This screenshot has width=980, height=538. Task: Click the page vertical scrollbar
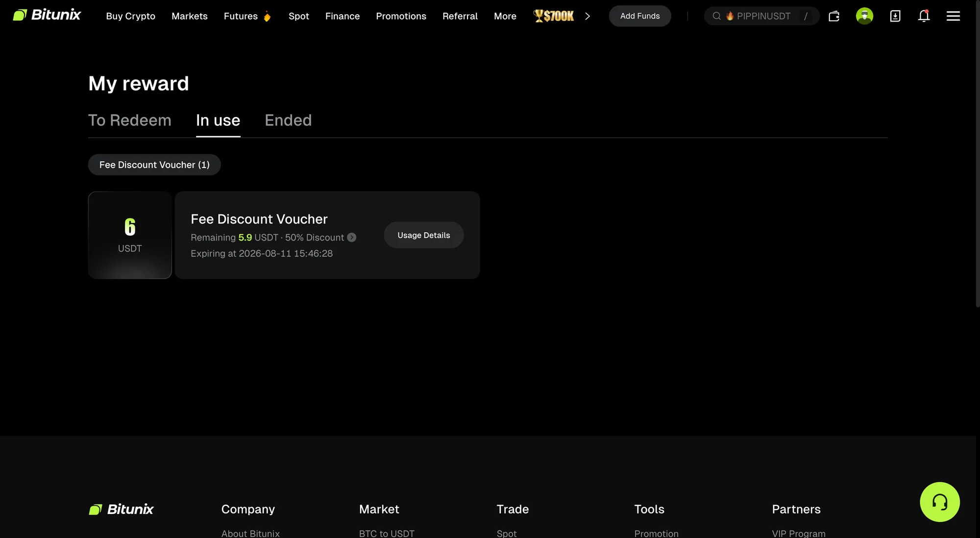tap(978, 154)
